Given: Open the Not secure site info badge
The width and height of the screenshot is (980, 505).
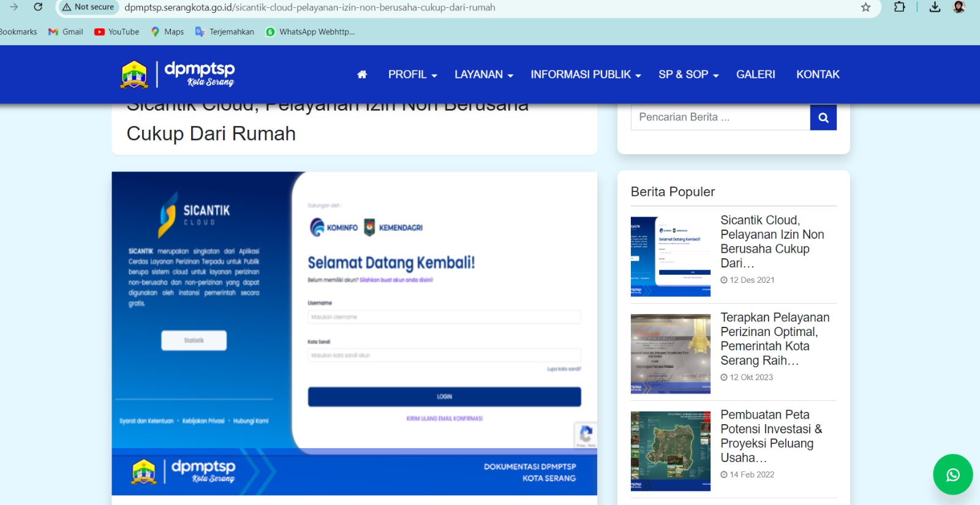Looking at the screenshot, I should coord(88,7).
